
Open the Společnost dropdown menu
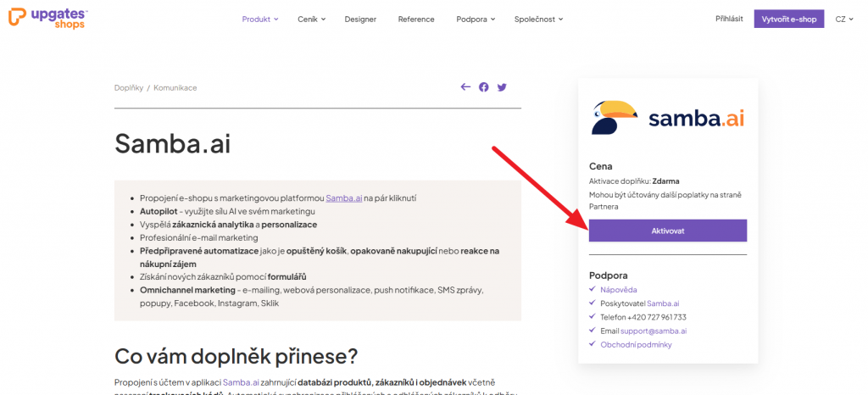[537, 19]
